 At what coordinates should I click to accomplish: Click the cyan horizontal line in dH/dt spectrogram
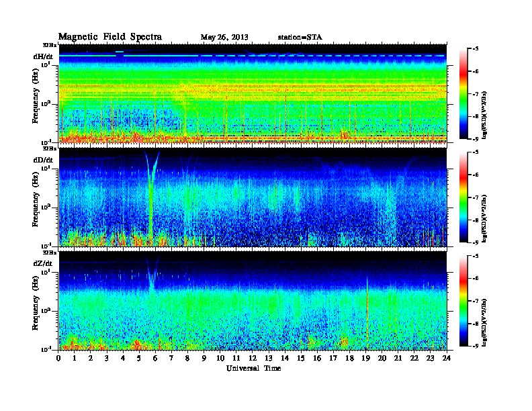[253, 56]
